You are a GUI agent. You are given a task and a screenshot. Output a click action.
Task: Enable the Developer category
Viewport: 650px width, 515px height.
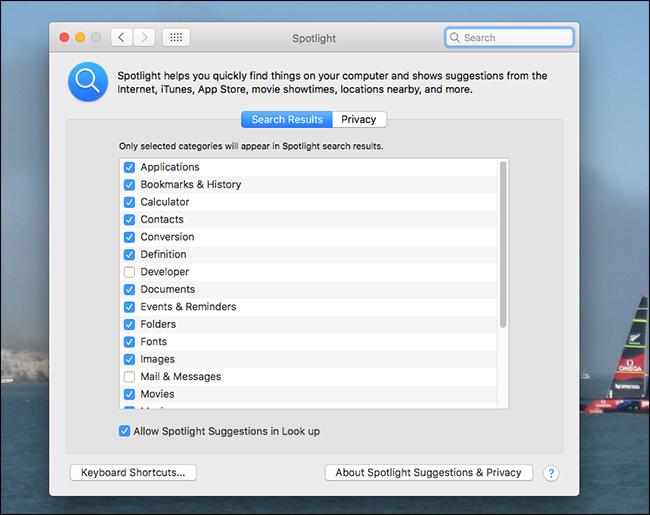(129, 272)
